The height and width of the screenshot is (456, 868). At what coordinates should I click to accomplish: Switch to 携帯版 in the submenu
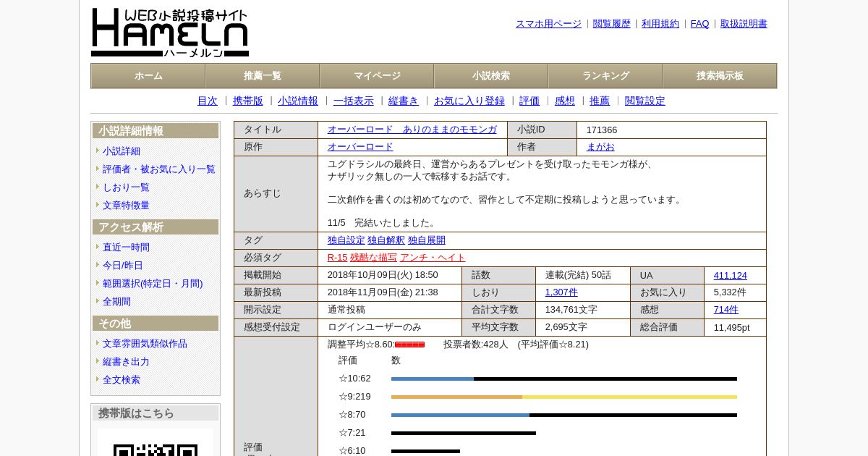tap(248, 101)
